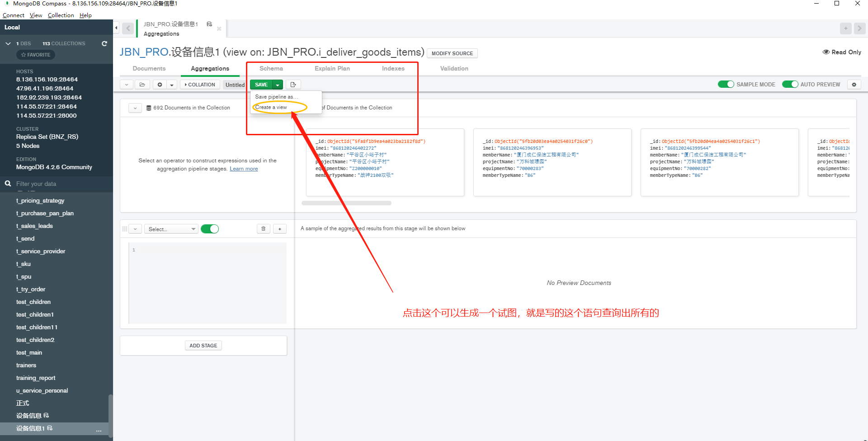Close the JBN_PRO.设备信息1 tab
868x441 pixels.
click(x=219, y=28)
